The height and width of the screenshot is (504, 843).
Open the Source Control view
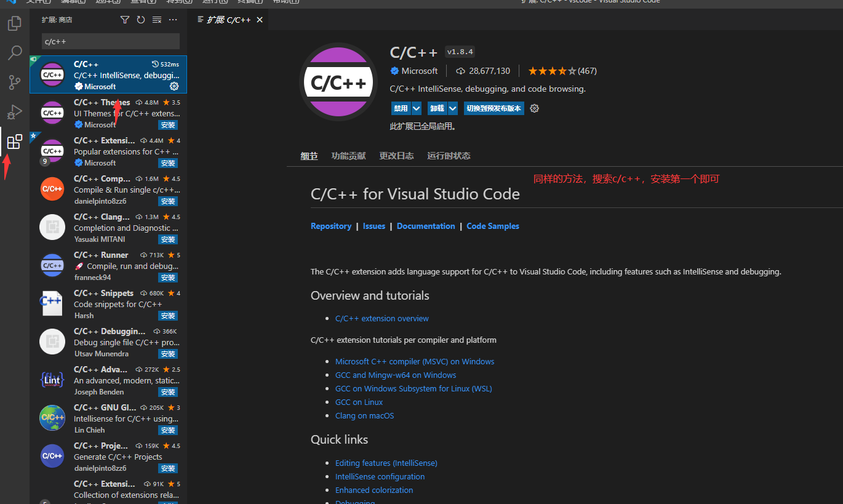(x=15, y=82)
